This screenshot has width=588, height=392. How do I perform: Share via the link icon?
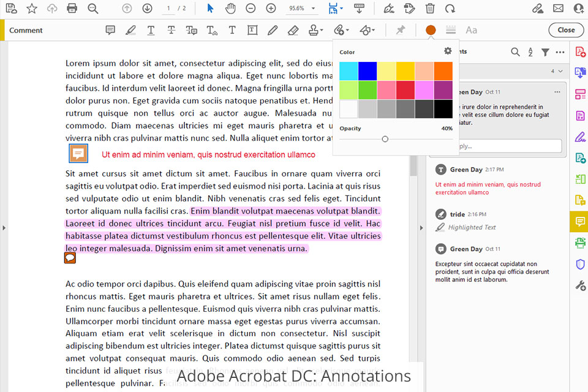[538, 8]
